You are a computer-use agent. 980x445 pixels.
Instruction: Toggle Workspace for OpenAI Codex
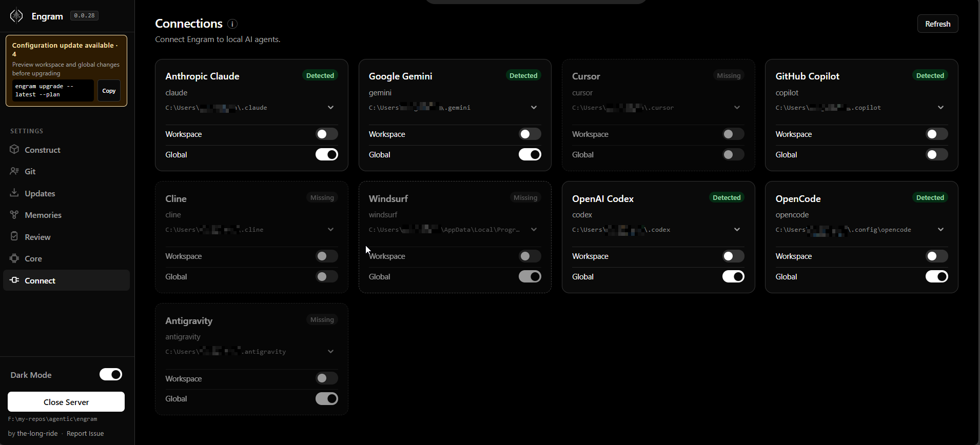click(x=733, y=256)
